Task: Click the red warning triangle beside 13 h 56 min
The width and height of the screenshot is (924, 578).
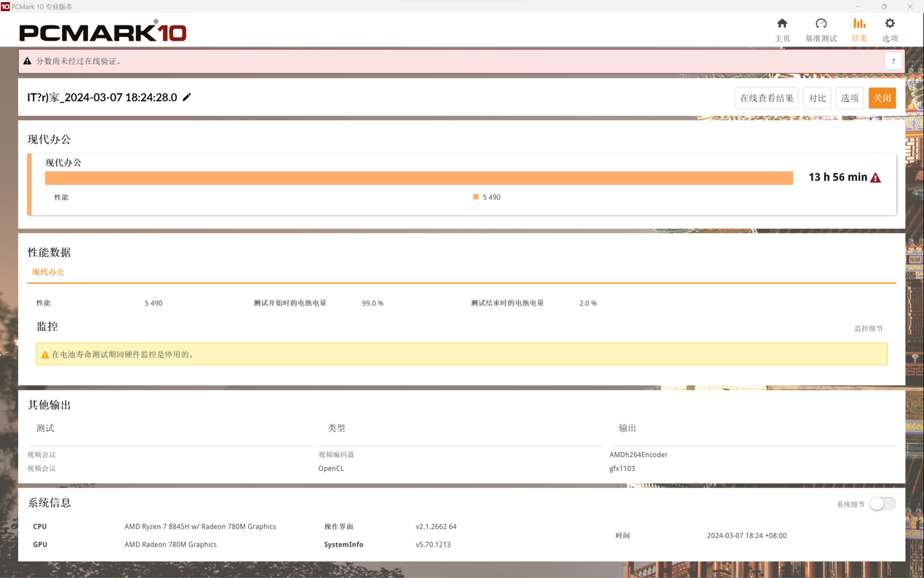Action: click(876, 178)
